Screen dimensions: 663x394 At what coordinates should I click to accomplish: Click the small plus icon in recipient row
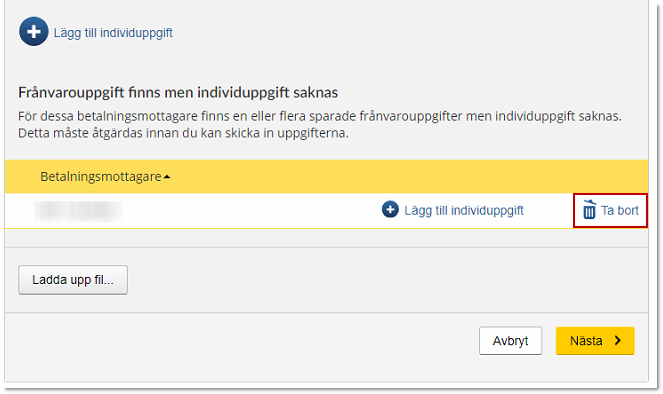(390, 210)
